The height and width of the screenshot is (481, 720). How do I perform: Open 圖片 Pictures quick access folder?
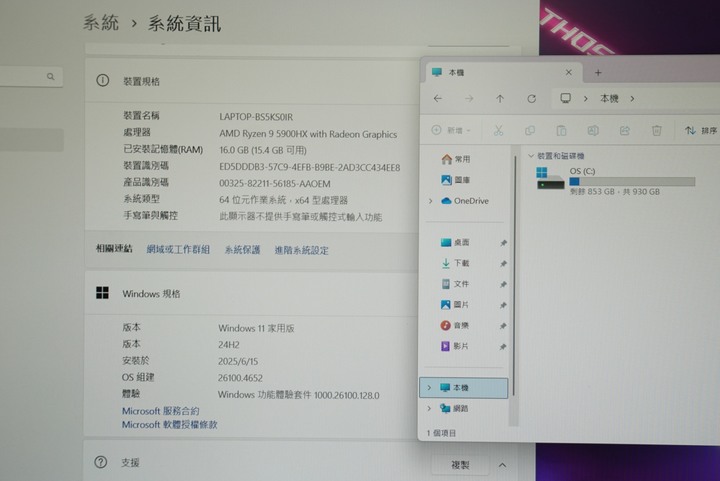[x=455, y=304]
